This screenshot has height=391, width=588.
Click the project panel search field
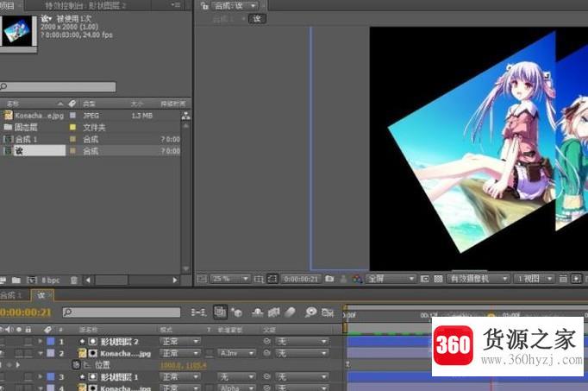click(x=58, y=86)
